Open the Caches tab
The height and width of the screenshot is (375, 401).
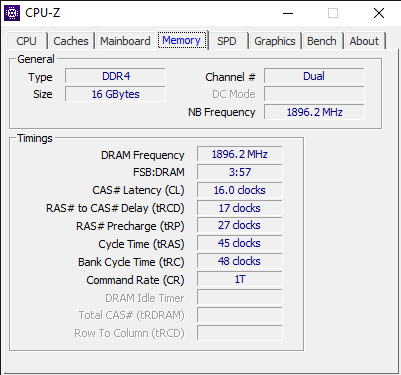71,41
